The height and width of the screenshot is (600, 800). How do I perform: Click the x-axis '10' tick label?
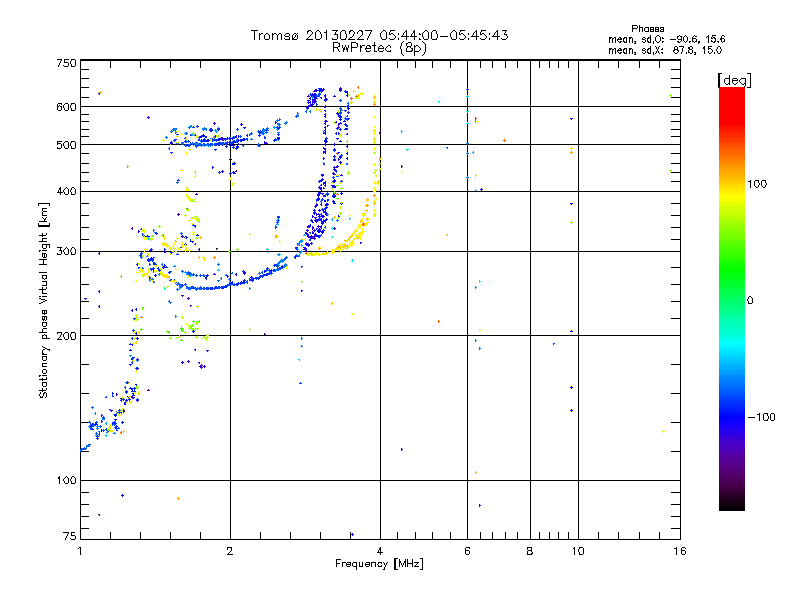click(578, 551)
